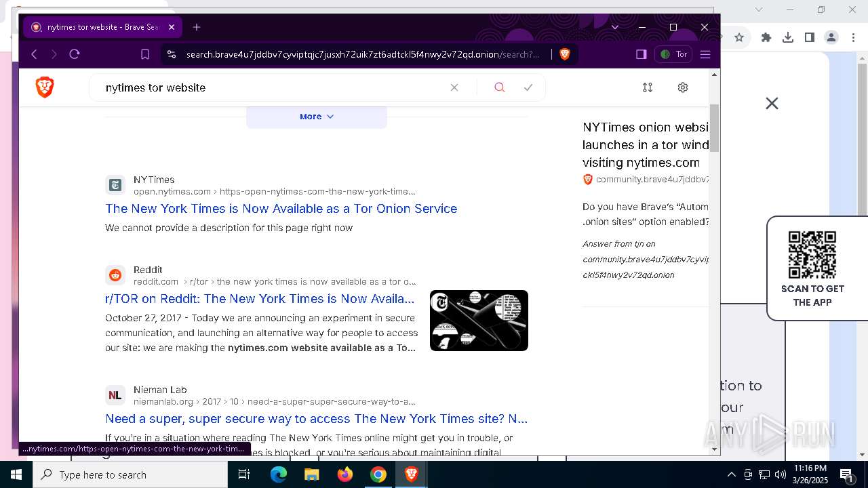Screen dimensions: 868x488
Task: Open Tor connection status button
Action: [673, 54]
